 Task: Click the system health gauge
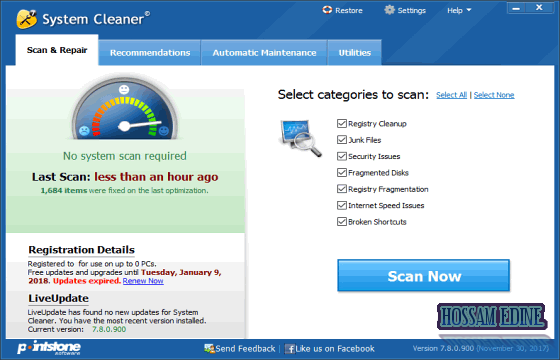(124, 108)
